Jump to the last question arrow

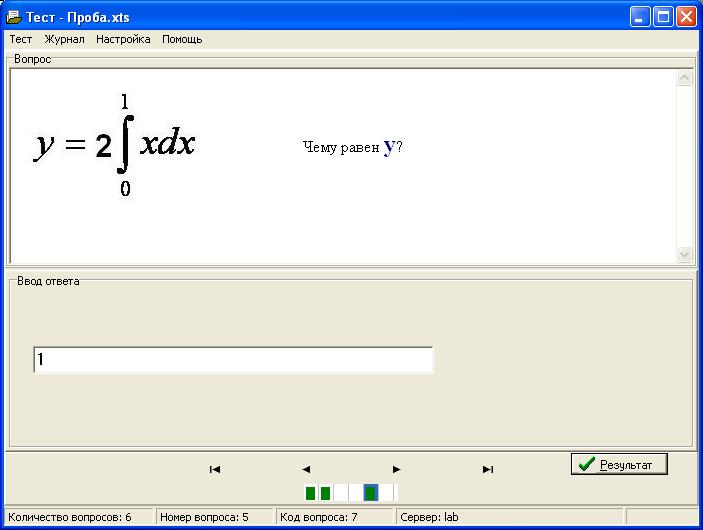pos(488,469)
